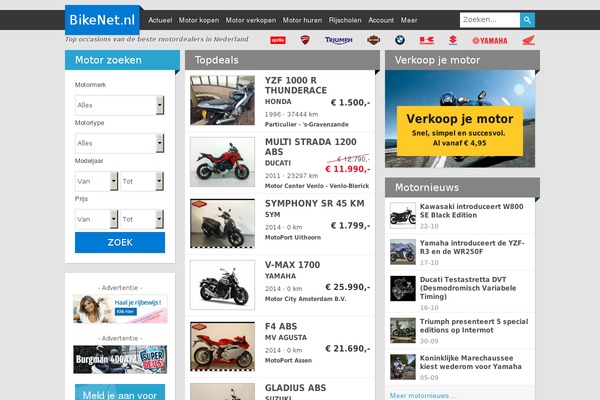
Task: Open the Actueel menu
Action: [160, 20]
